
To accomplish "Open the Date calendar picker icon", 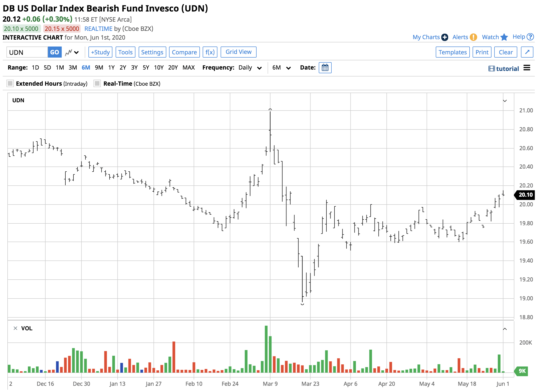I will point(325,68).
